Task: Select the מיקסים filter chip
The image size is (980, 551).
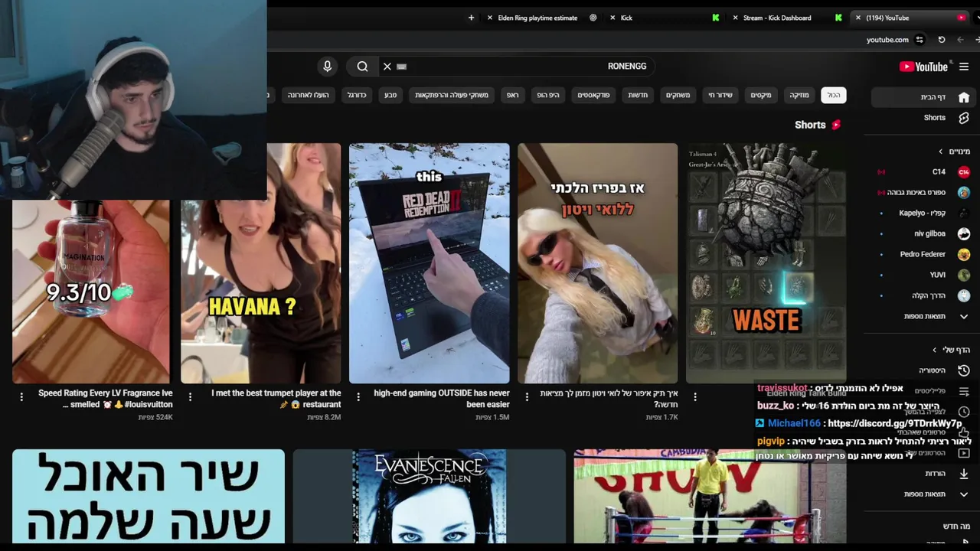Action: (761, 95)
